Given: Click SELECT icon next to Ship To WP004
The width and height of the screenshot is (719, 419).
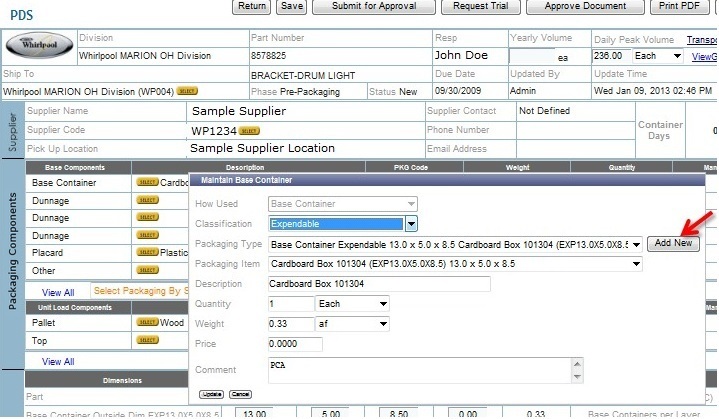Looking at the screenshot, I should (x=187, y=91).
